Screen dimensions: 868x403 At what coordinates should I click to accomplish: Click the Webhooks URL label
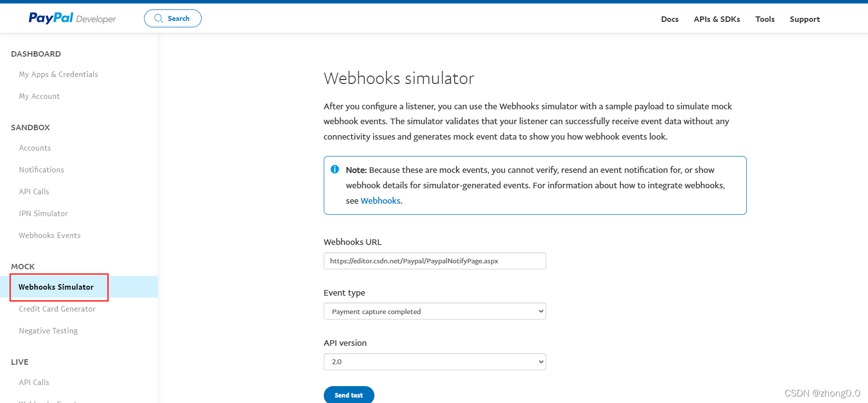(x=353, y=242)
